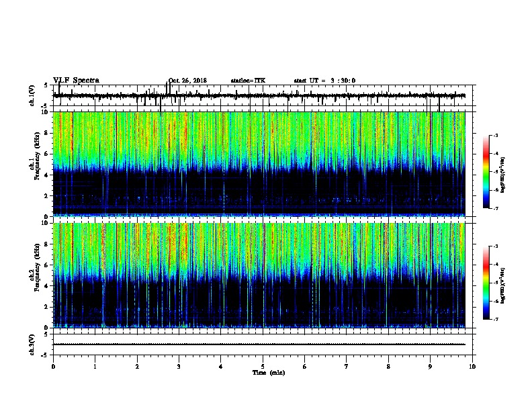This screenshot has height=411, width=532.
Task: Click the x-axis tick label '7'
Action: click(347, 367)
